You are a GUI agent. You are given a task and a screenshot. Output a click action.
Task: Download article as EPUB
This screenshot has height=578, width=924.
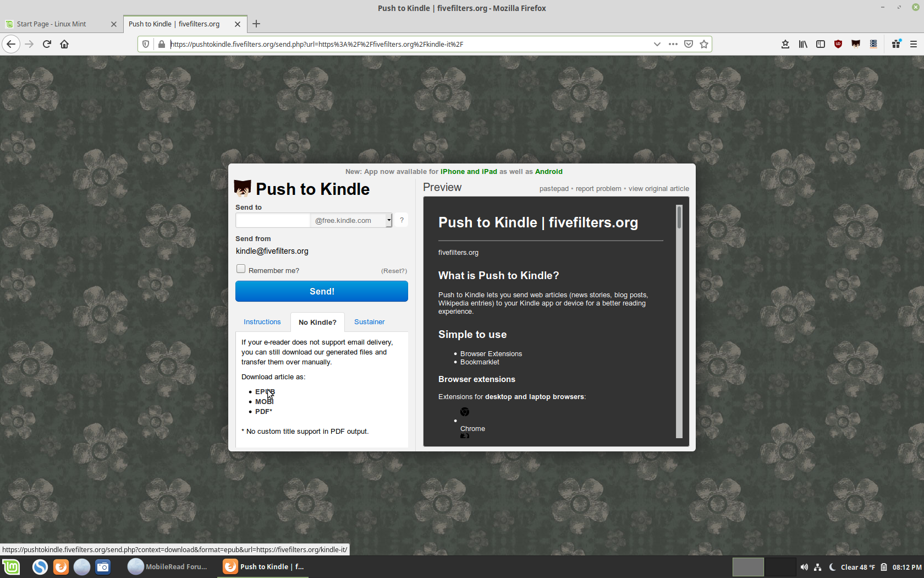pos(265,392)
